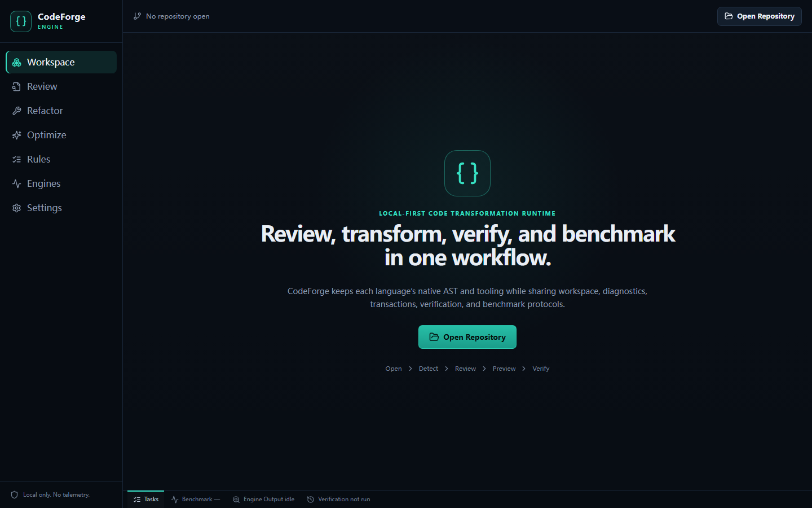Go to Review in the sidebar

(x=61, y=86)
